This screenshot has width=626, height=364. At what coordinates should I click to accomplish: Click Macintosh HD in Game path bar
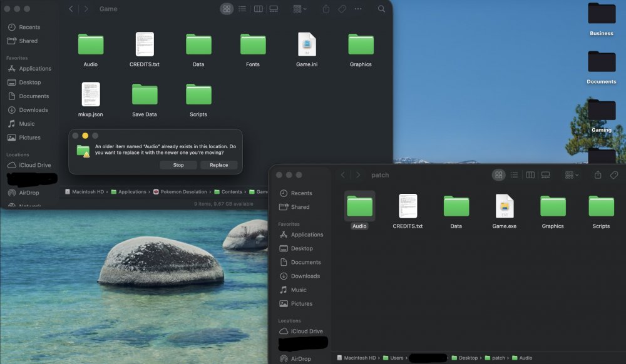[85, 192]
